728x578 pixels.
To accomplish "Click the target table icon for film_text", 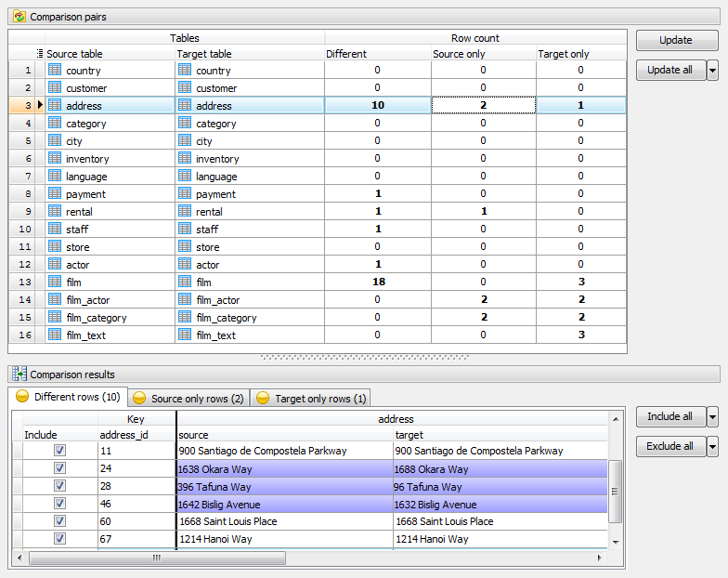I will click(x=185, y=335).
